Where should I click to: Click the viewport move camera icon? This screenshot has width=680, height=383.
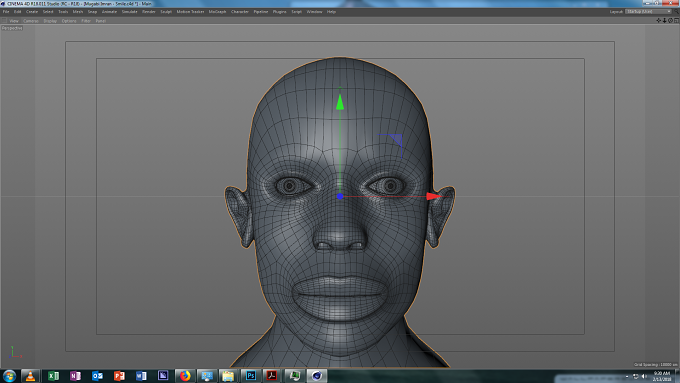[658, 20]
